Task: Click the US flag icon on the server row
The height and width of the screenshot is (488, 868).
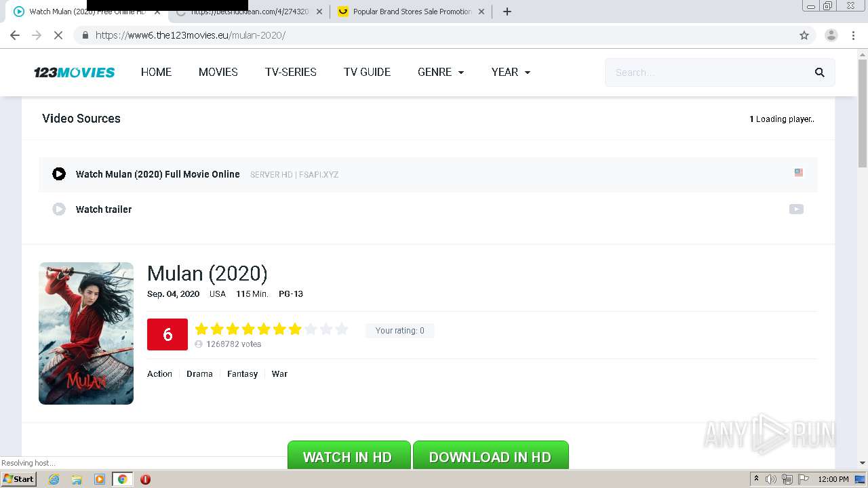Action: point(799,173)
